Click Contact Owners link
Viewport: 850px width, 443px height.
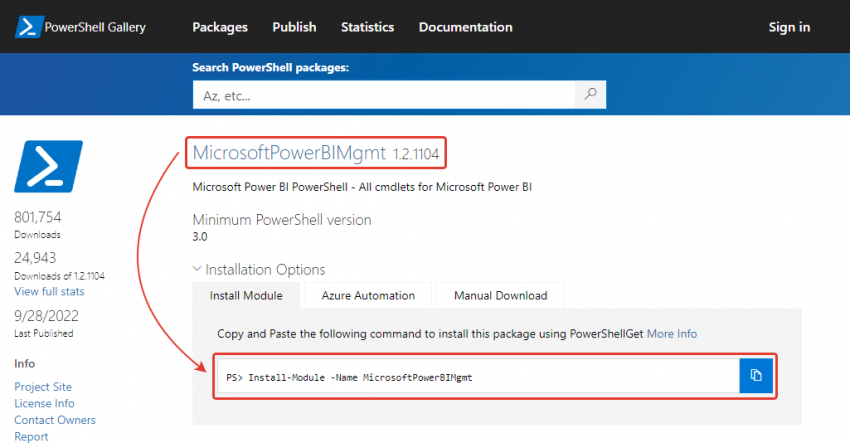pyautogui.click(x=55, y=420)
